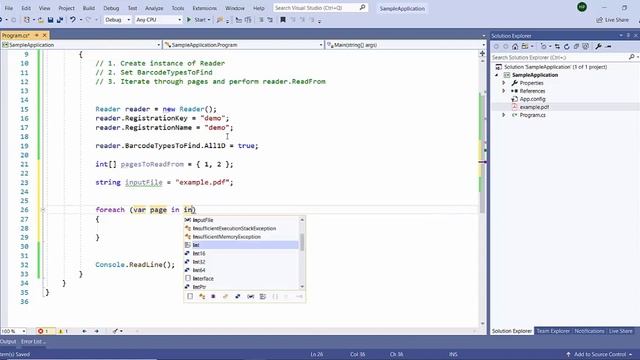The width and height of the screenshot is (640, 360).
Task: Click the warning count indicator icon
Action: click(x=60, y=331)
